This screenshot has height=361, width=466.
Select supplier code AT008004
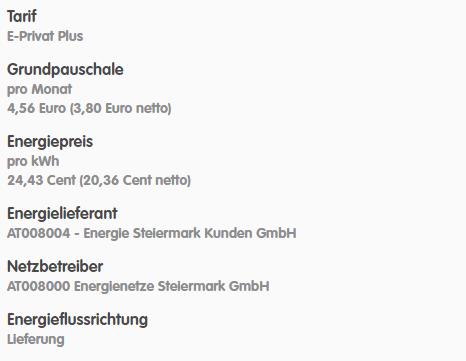39,233
